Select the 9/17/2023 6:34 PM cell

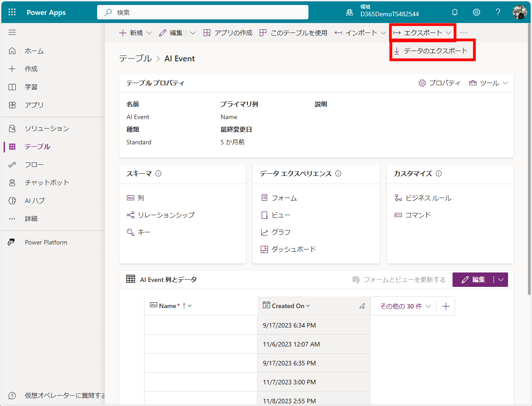click(x=313, y=325)
